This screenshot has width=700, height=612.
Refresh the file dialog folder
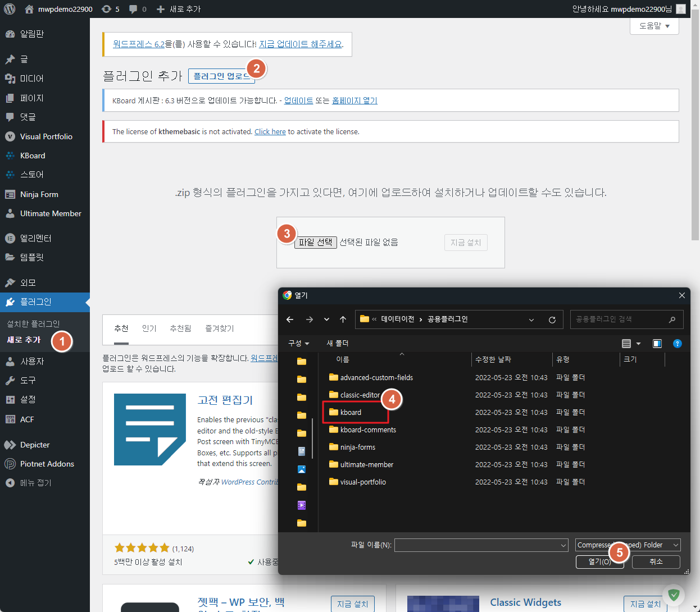point(552,319)
